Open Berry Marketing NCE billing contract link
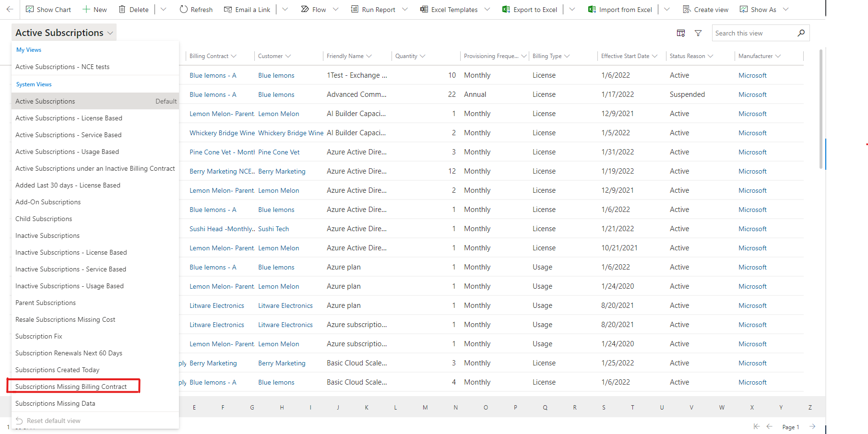Viewport: 868px width, 434px height. 222,171
